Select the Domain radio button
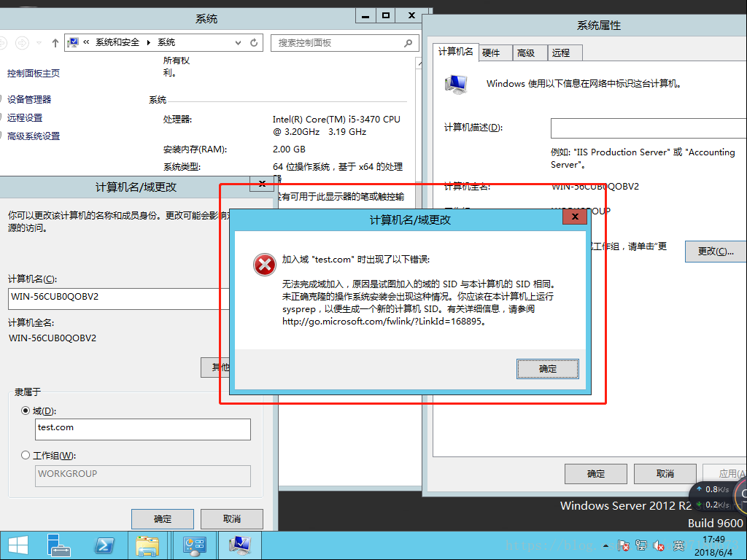 (26, 411)
